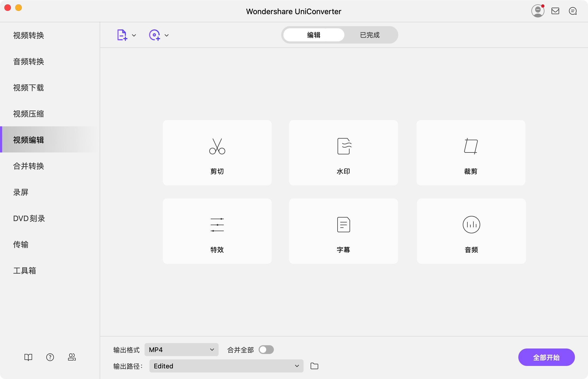The image size is (588, 379).
Task: Open the 音频 (Audio) editing tool
Action: tap(470, 231)
